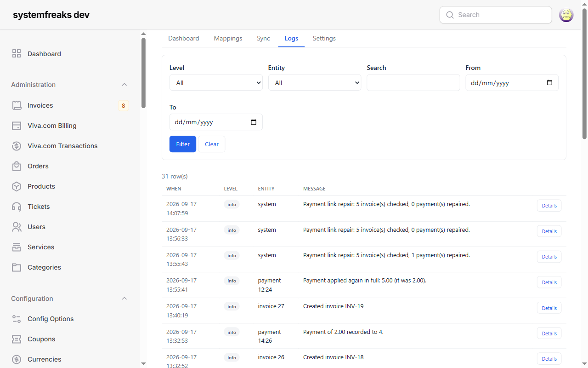Open calendar picker in From date field

549,83
